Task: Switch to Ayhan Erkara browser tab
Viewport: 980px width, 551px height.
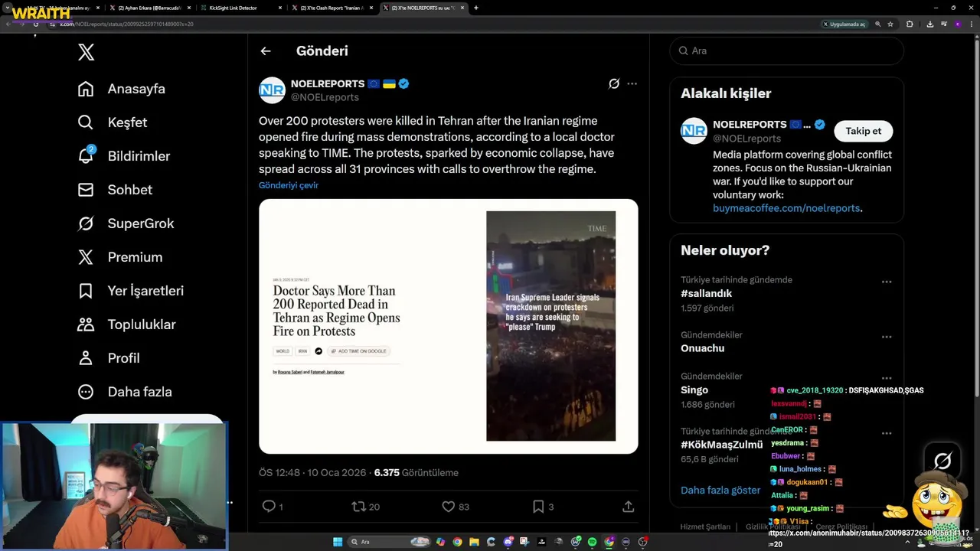Action: (x=149, y=8)
